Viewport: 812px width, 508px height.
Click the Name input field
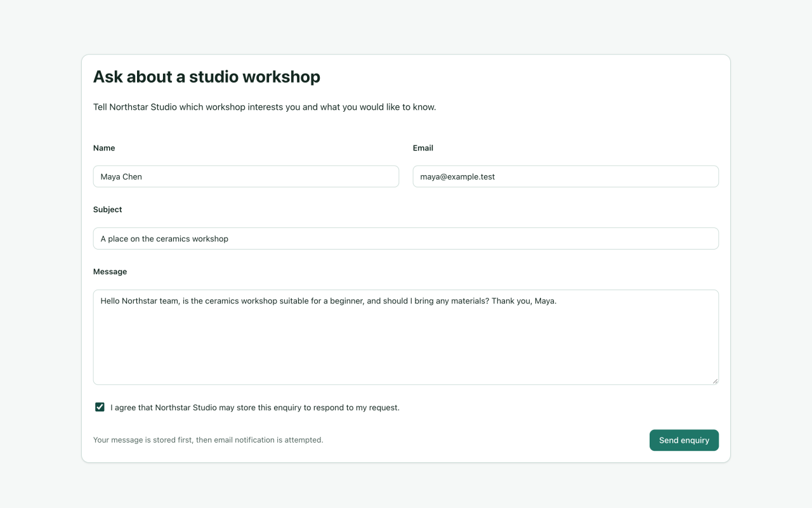(246, 177)
